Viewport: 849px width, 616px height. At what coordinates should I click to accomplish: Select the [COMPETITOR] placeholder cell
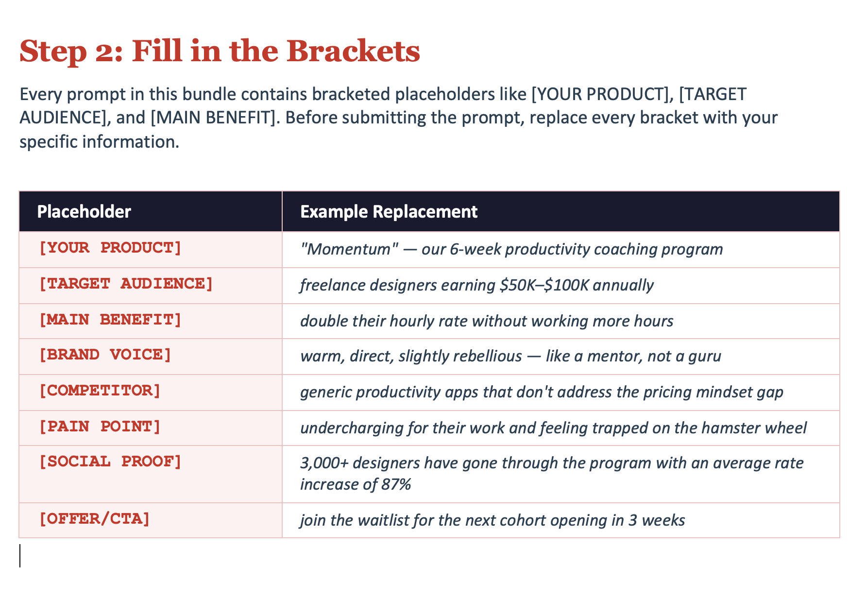tap(100, 392)
